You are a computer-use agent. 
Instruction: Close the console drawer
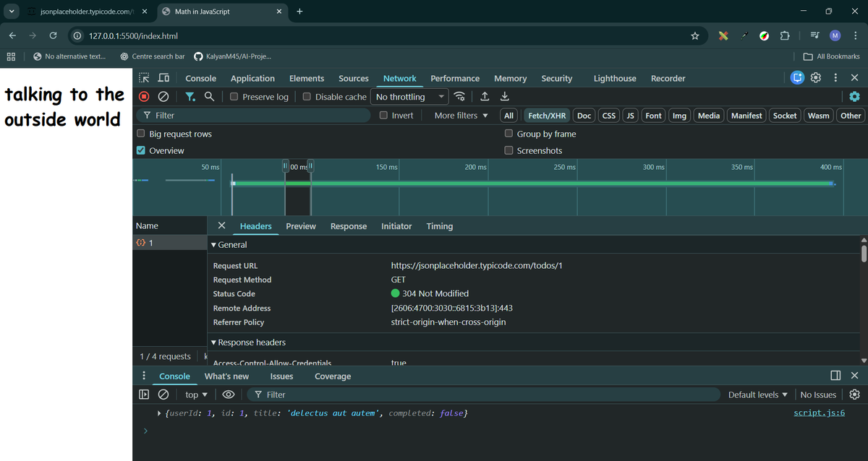tap(854, 376)
